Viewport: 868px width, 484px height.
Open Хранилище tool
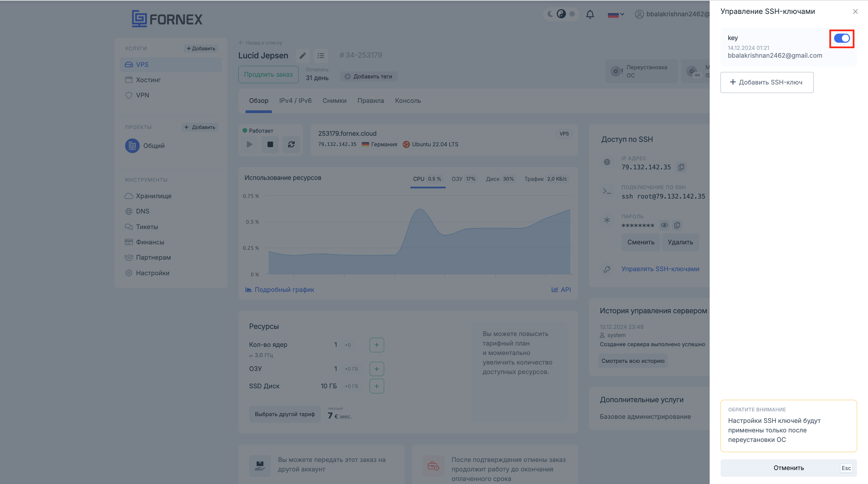pyautogui.click(x=148, y=196)
